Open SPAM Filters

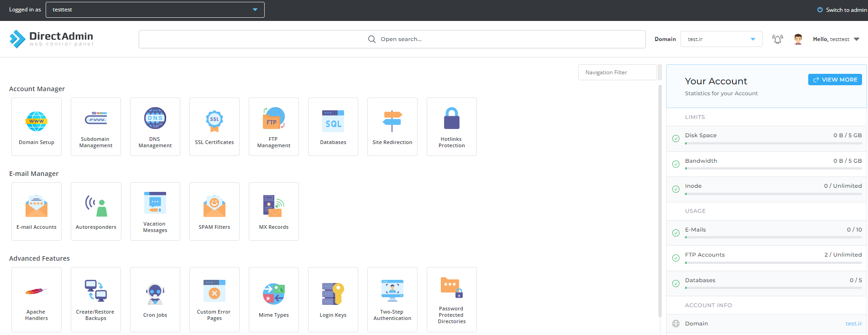click(x=214, y=211)
